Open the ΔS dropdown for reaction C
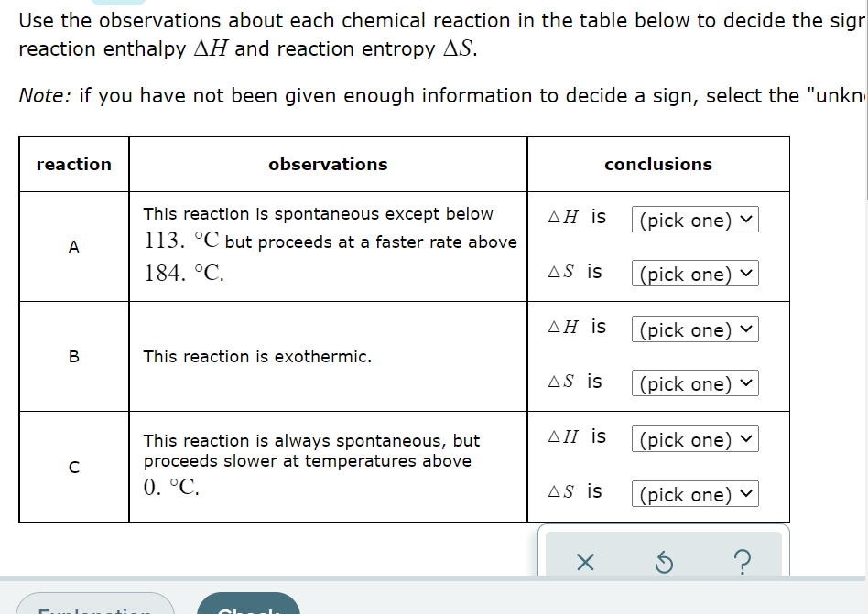This screenshot has height=614, width=868. (x=694, y=493)
